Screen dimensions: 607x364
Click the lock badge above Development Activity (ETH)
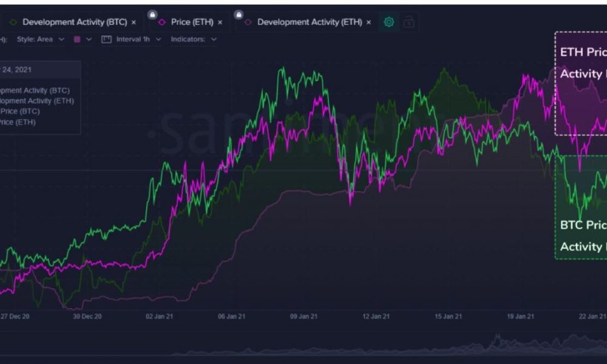pos(239,15)
